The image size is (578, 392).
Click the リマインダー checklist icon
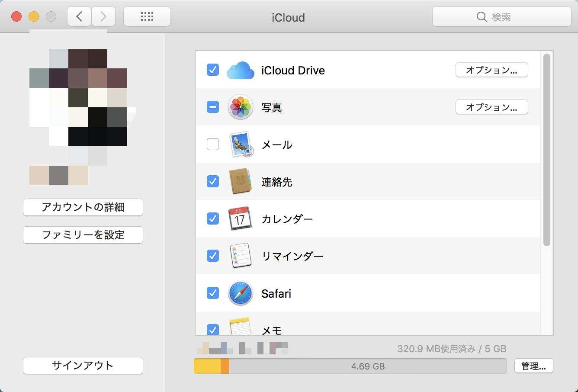point(241,256)
